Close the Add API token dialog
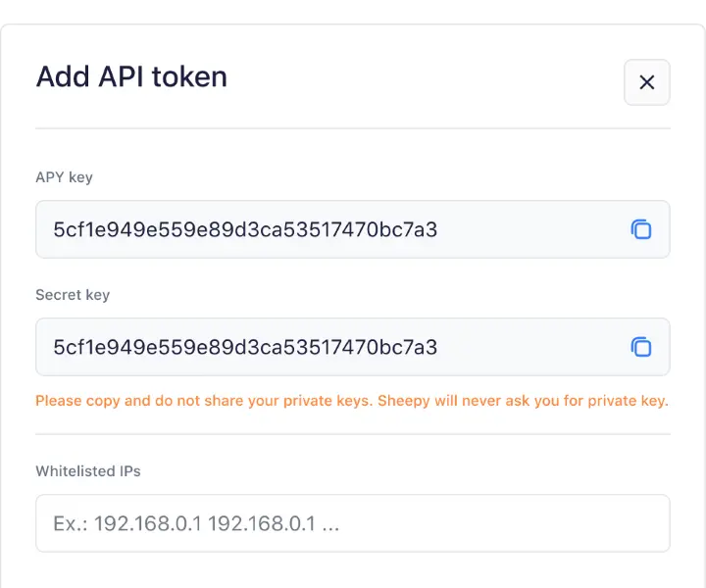 tap(647, 82)
